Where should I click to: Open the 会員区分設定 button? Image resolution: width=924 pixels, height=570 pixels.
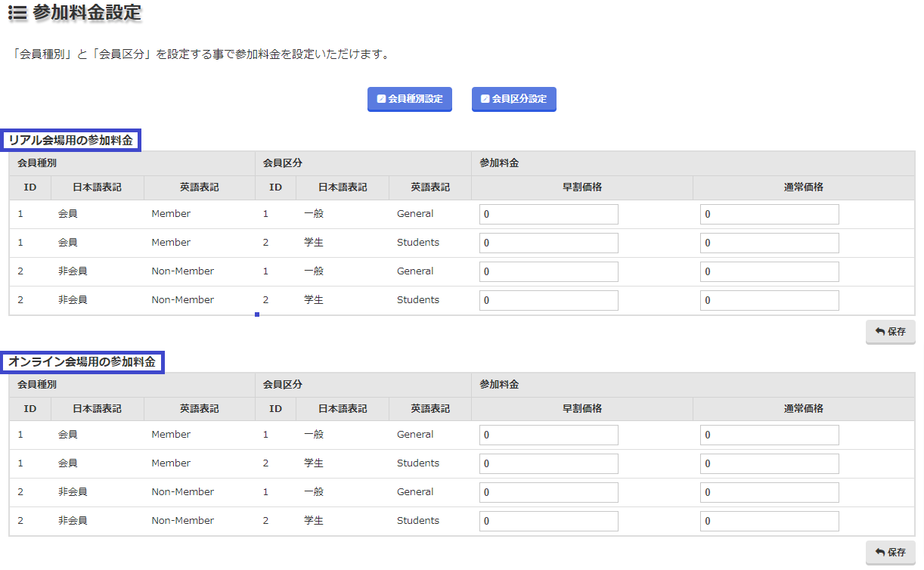coord(513,99)
